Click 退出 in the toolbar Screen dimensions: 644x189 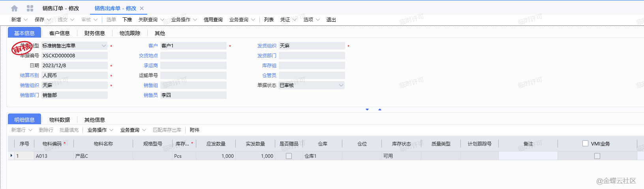[x=331, y=20]
